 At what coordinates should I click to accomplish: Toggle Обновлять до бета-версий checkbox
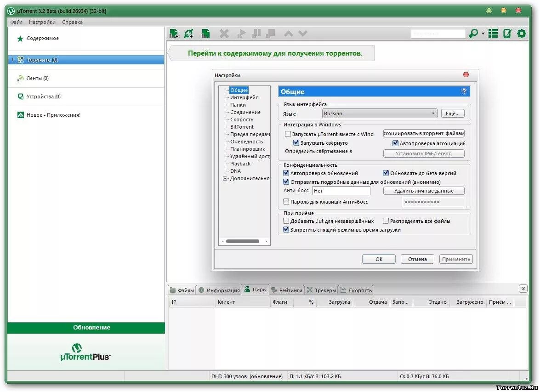click(x=386, y=173)
